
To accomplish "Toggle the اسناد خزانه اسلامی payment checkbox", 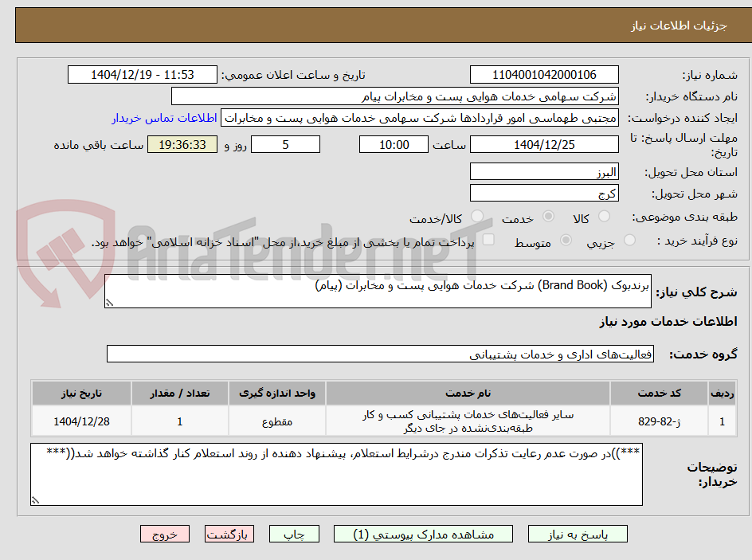I will pyautogui.click(x=488, y=240).
